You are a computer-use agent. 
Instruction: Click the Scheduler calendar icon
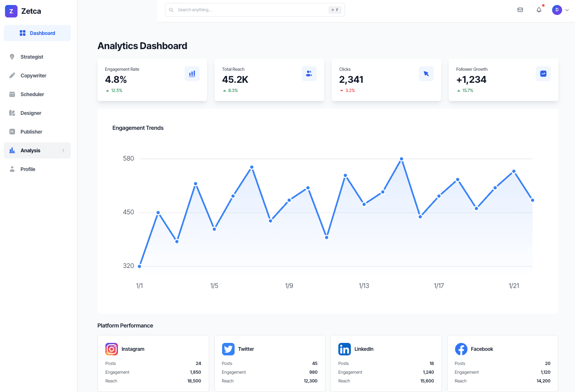click(12, 94)
